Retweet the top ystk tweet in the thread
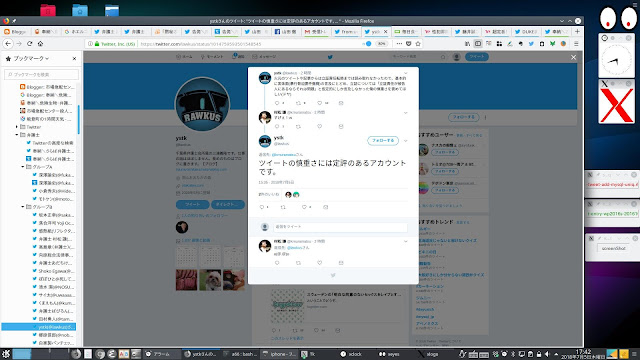 298,103
